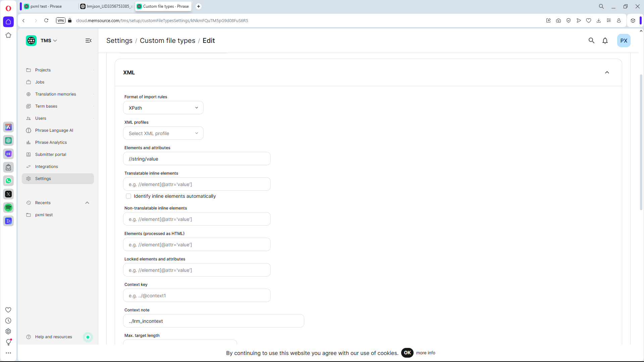
Task: Open Translation memories from the sidebar
Action: pyautogui.click(x=55, y=94)
